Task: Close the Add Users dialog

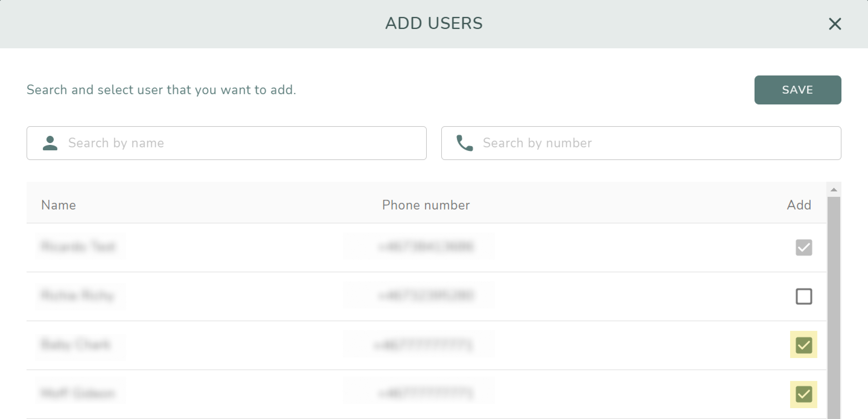Action: point(834,24)
